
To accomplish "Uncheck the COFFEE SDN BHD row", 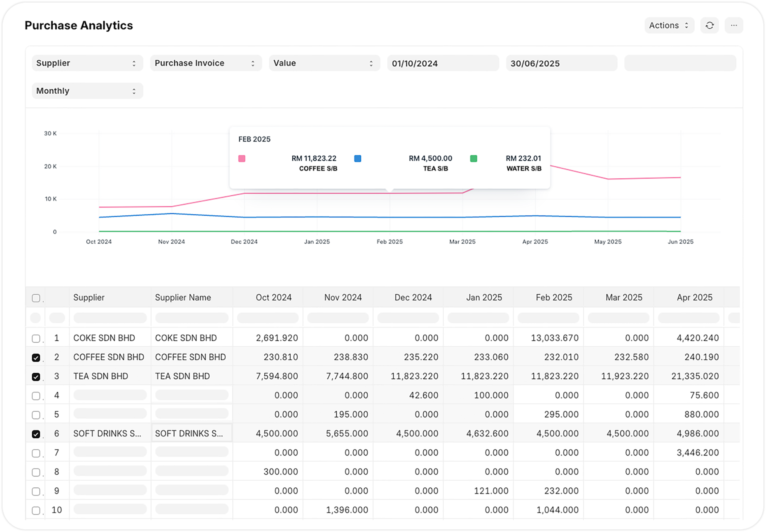I will 36,357.
